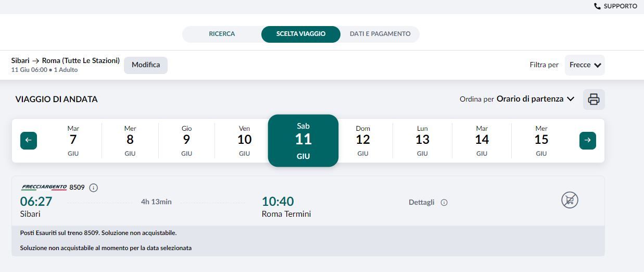The height and width of the screenshot is (272, 644).
Task: Open the Frecce filter dropdown
Action: coord(585,65)
